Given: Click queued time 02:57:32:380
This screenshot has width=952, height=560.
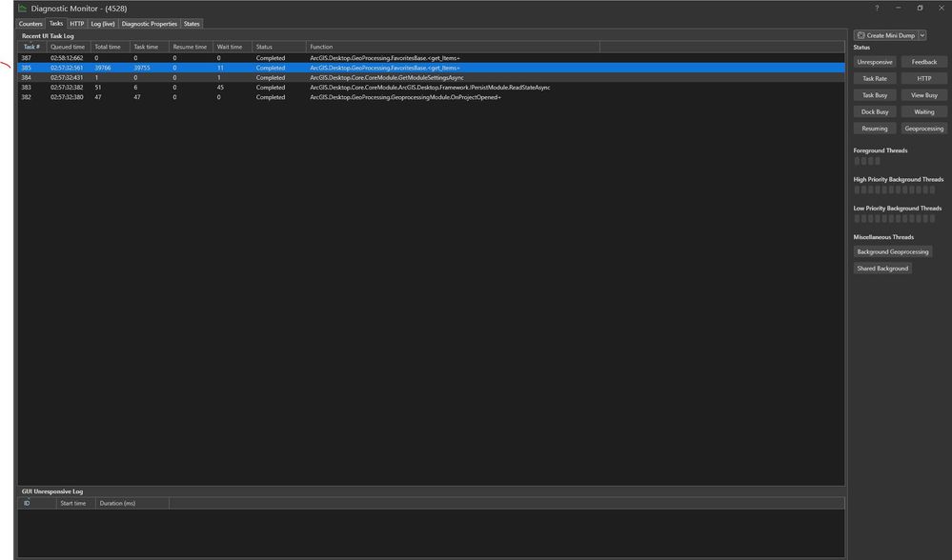Looking at the screenshot, I should pyautogui.click(x=67, y=97).
